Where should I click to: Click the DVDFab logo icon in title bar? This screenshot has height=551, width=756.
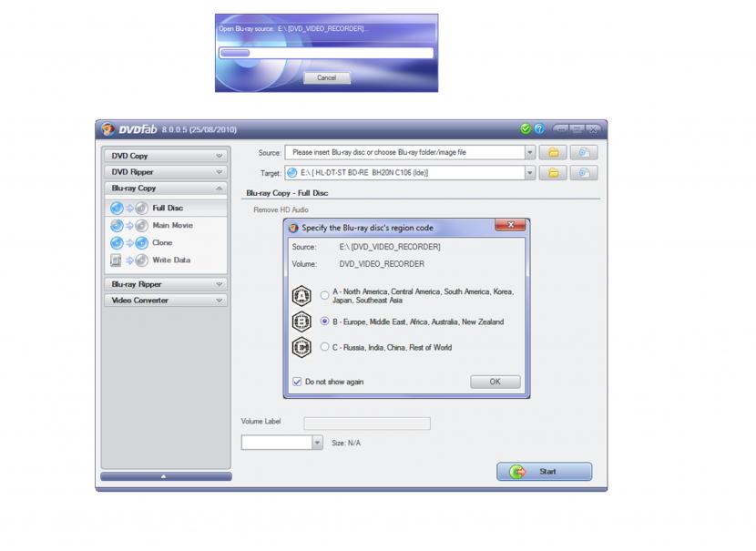coord(108,129)
